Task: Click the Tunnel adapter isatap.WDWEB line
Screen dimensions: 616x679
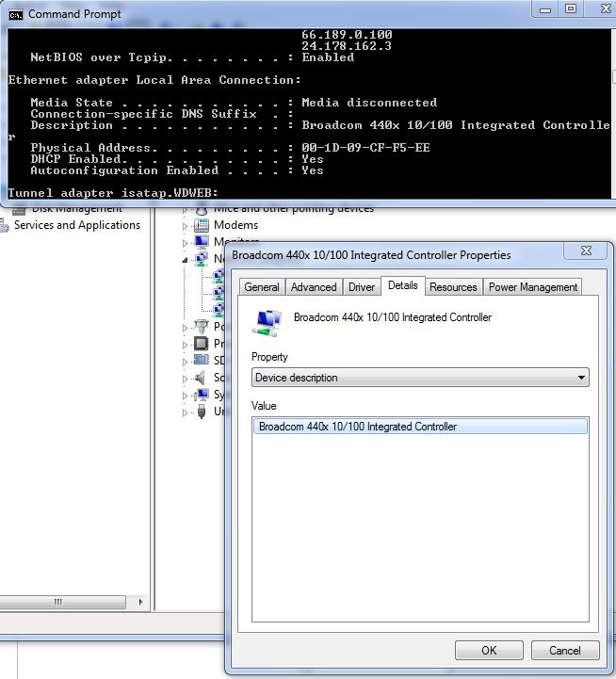Action: tap(113, 193)
